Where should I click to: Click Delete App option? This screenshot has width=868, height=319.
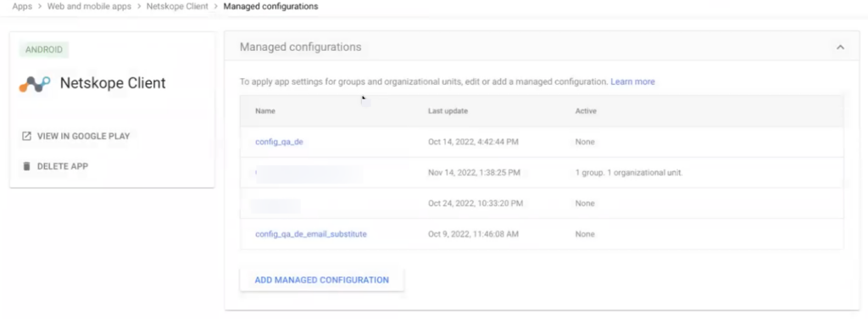click(63, 166)
